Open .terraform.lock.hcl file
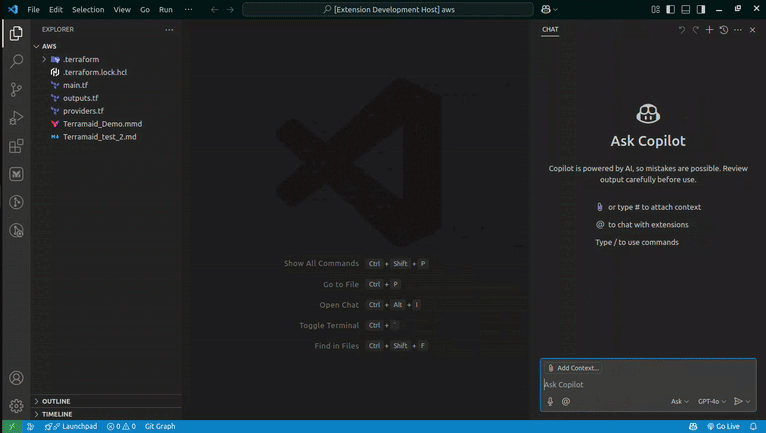The width and height of the screenshot is (766, 433). [x=95, y=72]
